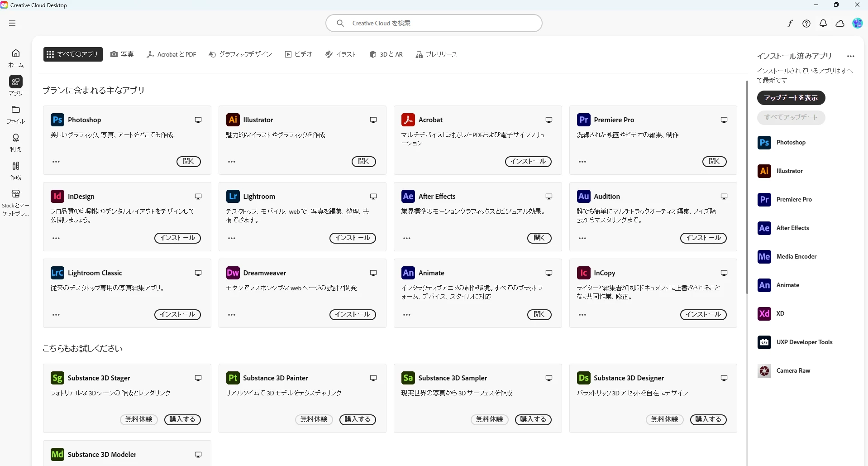Screen dimensions: 868x466
Task: Click the Acrobat card icon
Action: coord(408,120)
